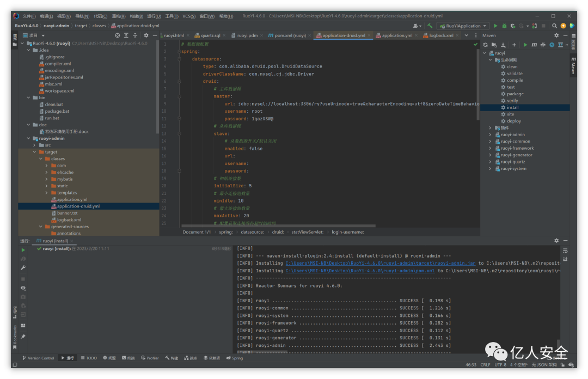
Task: Open the Run configuration dropdown RuoYiApplication
Action: pos(463,26)
